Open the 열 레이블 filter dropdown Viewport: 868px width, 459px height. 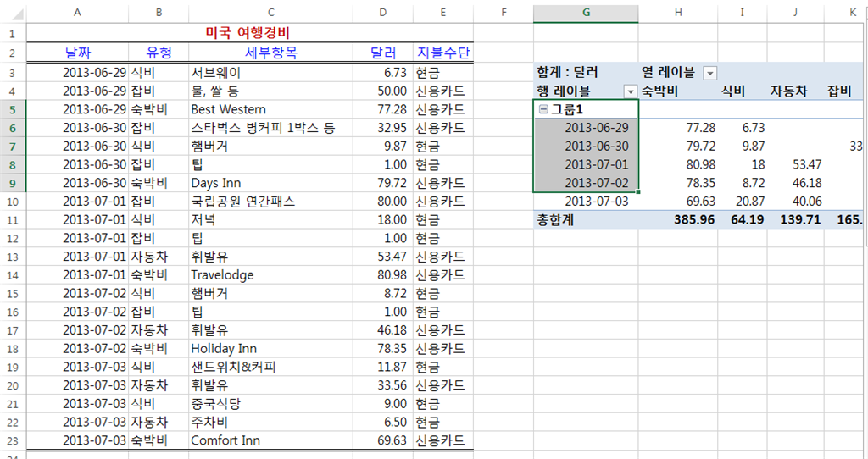pyautogui.click(x=709, y=73)
